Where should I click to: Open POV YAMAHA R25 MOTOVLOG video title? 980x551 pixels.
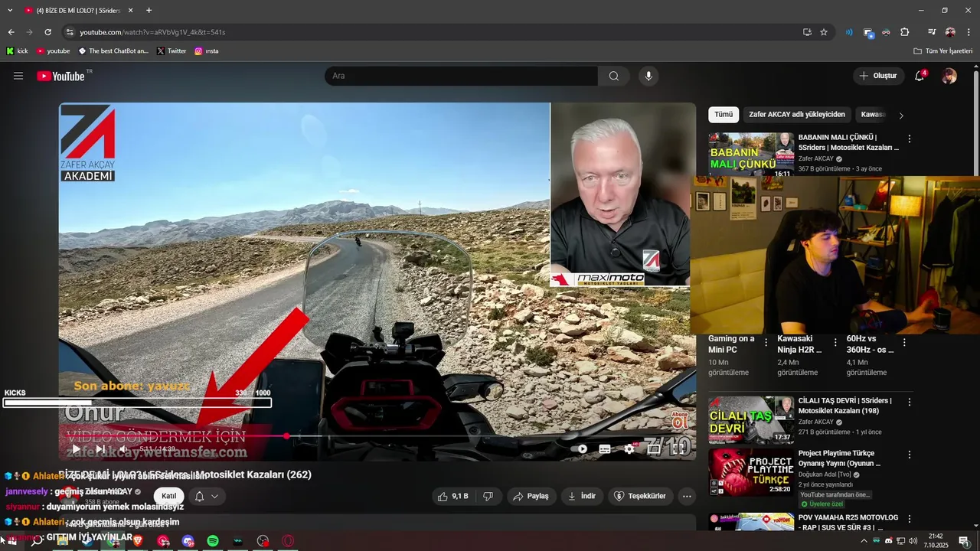point(848,523)
